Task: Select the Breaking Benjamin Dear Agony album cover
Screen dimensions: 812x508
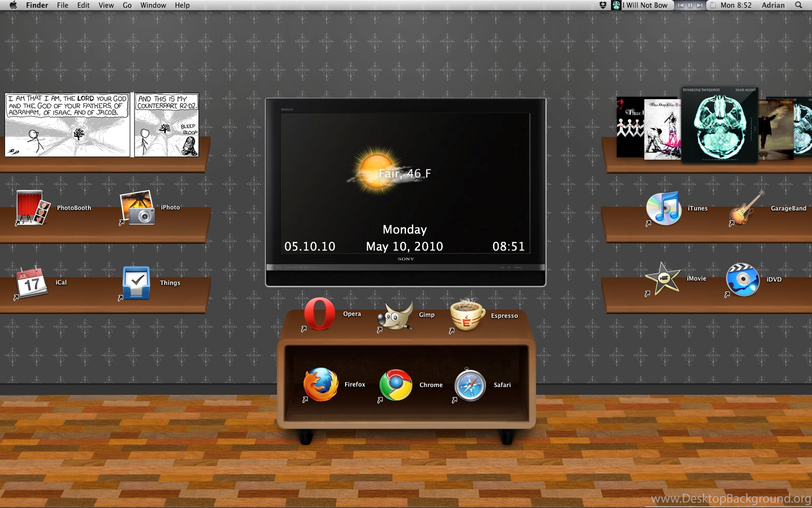Action: click(x=719, y=125)
